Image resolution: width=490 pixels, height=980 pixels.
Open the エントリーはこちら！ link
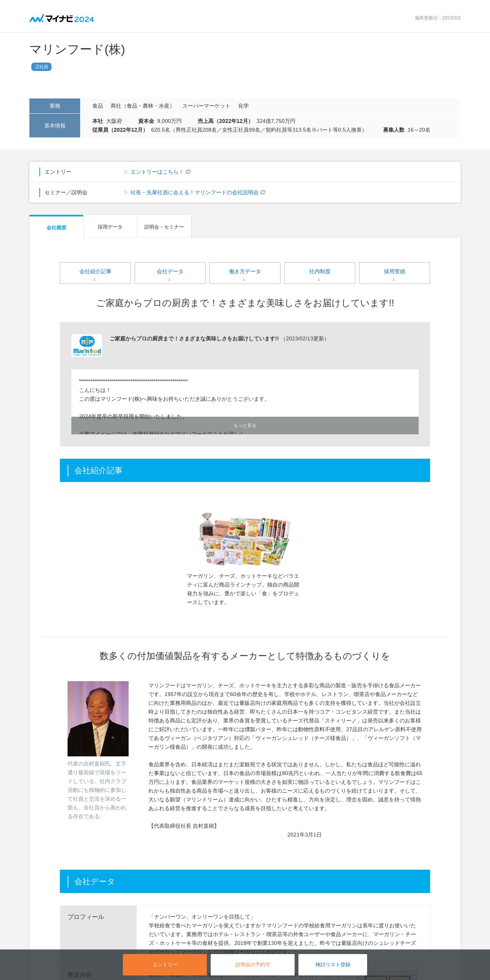click(x=156, y=172)
